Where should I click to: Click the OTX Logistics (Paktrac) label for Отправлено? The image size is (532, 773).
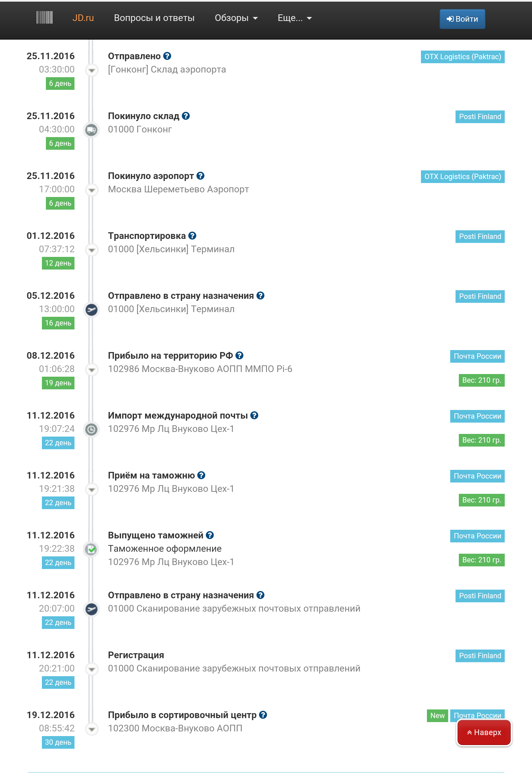(463, 57)
